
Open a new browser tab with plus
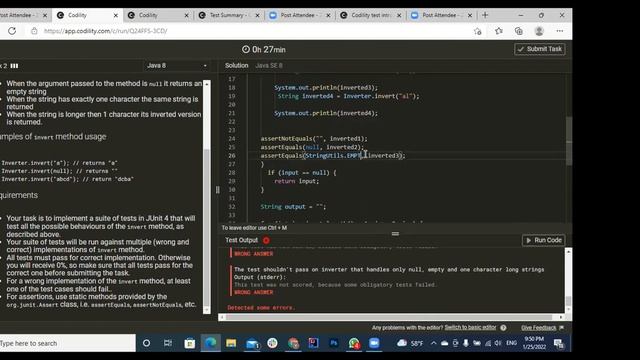pyautogui.click(x=485, y=15)
